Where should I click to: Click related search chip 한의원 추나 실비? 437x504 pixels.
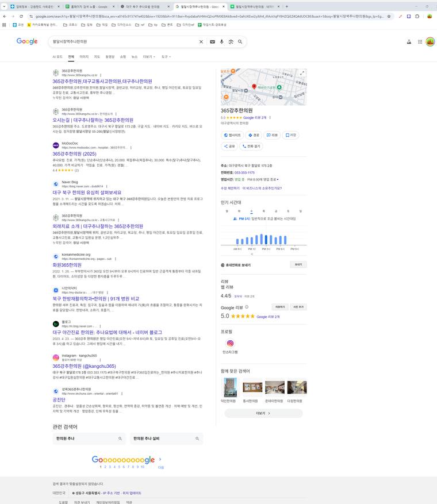coord(167,438)
